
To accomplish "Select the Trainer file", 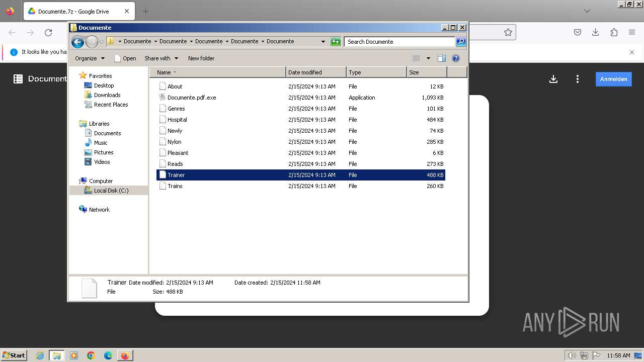I will coord(301,175).
